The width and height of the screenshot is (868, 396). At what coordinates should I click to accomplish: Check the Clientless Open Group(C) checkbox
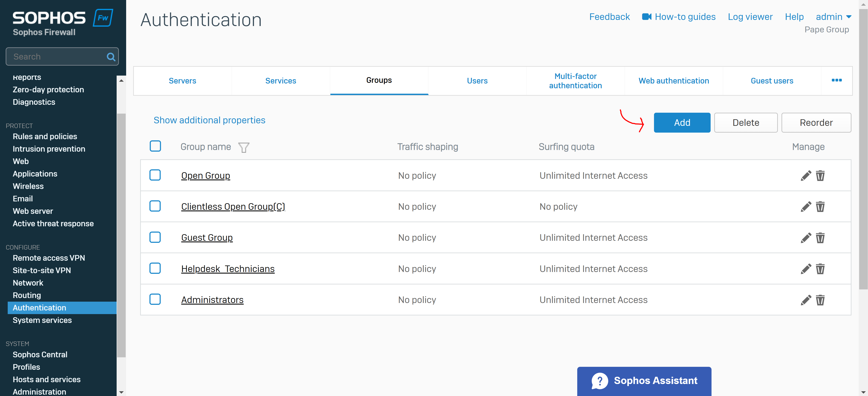(x=155, y=206)
